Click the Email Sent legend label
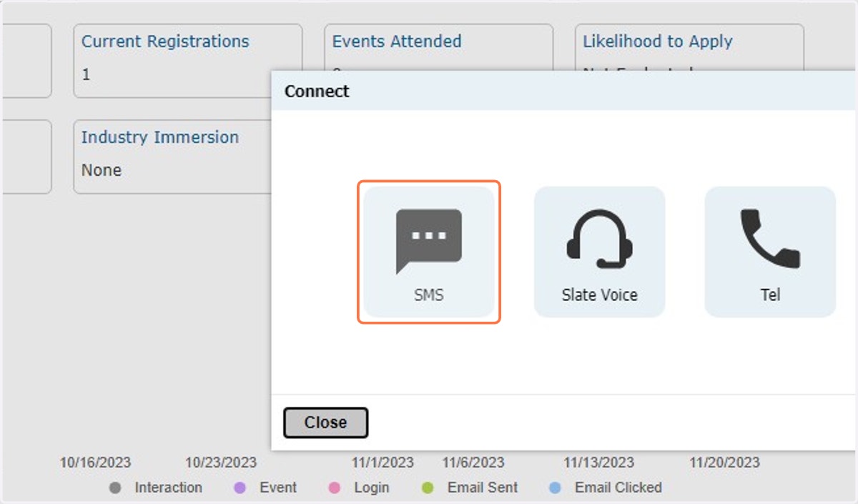This screenshot has height=504, width=858. point(483,488)
